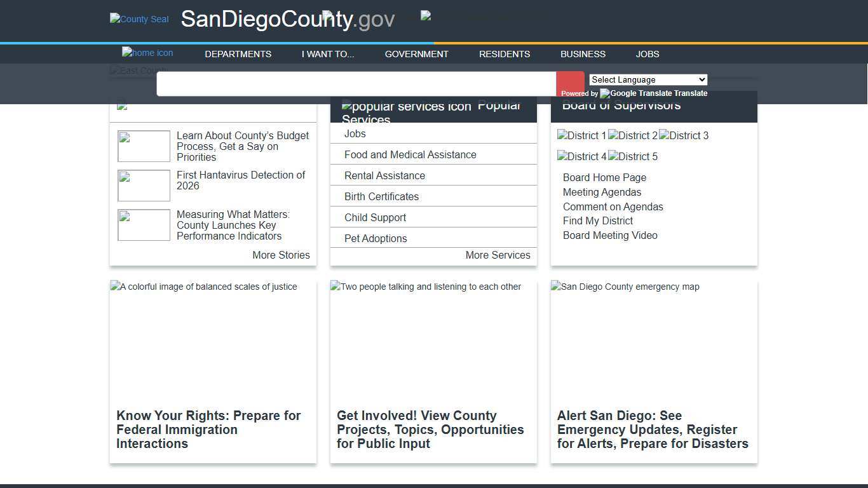Select the home icon in the navigation bar
Screen dimensions: 868x488
pos(147,53)
